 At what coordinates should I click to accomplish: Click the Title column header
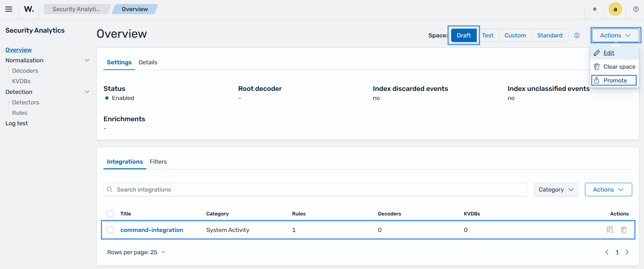coord(126,214)
